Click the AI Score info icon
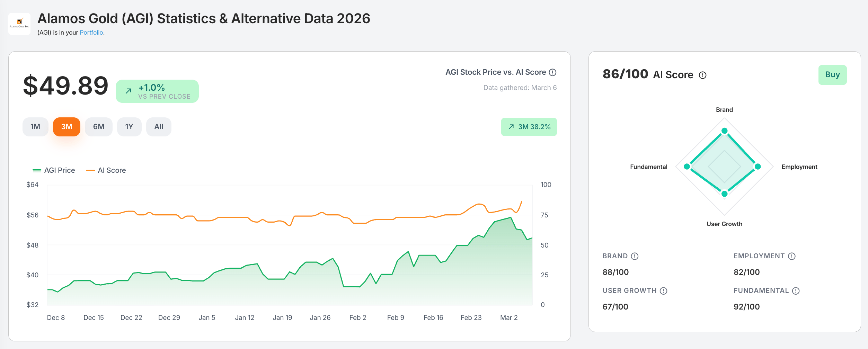 [x=702, y=75]
